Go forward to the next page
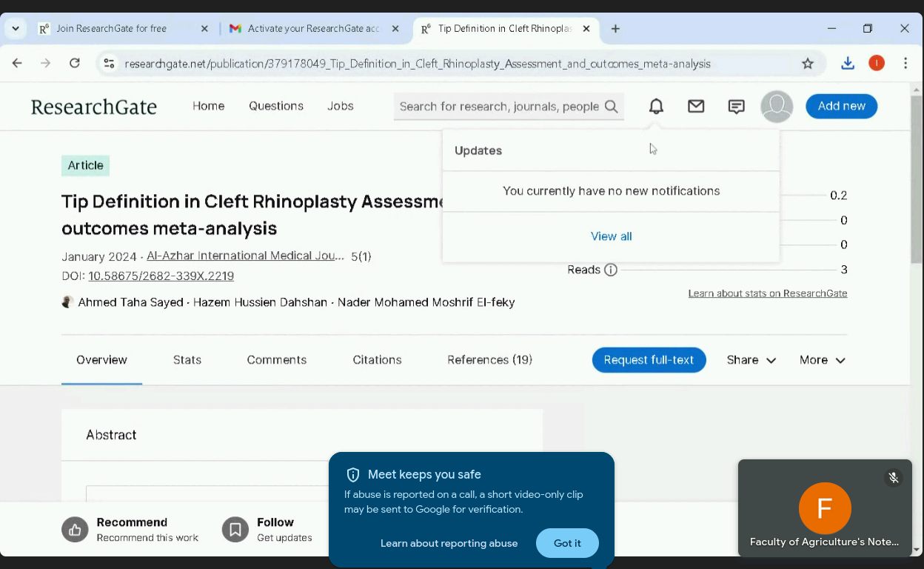Screen dimensions: 924x569 [46, 64]
